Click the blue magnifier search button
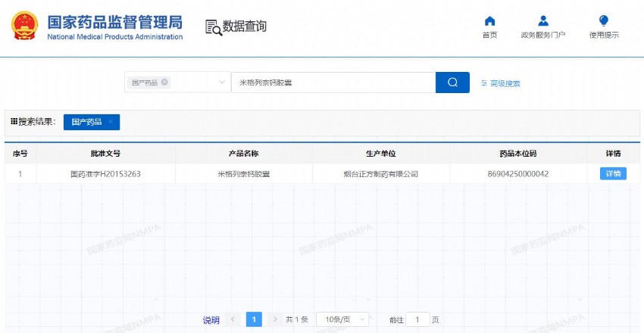The image size is (644, 333). coord(452,82)
